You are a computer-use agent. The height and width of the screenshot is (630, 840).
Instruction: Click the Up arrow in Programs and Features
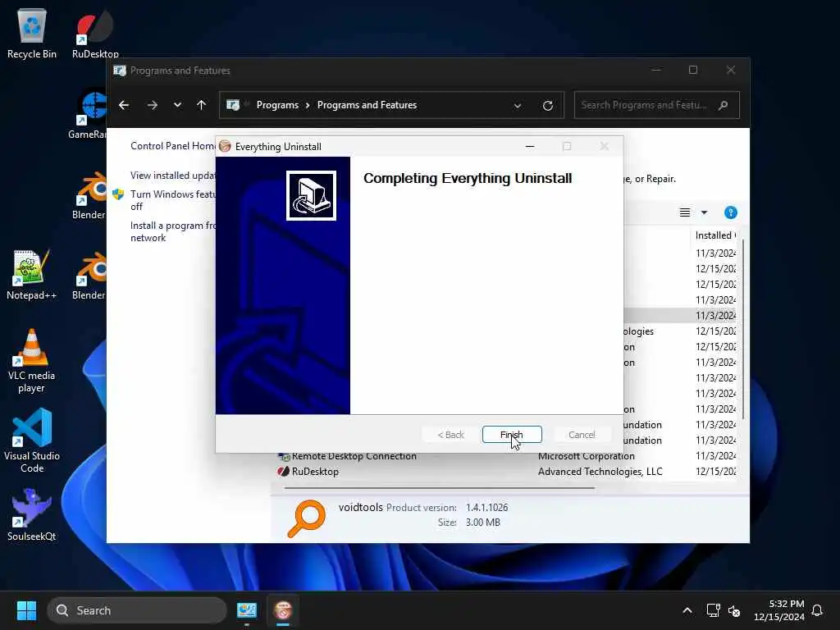click(x=202, y=105)
